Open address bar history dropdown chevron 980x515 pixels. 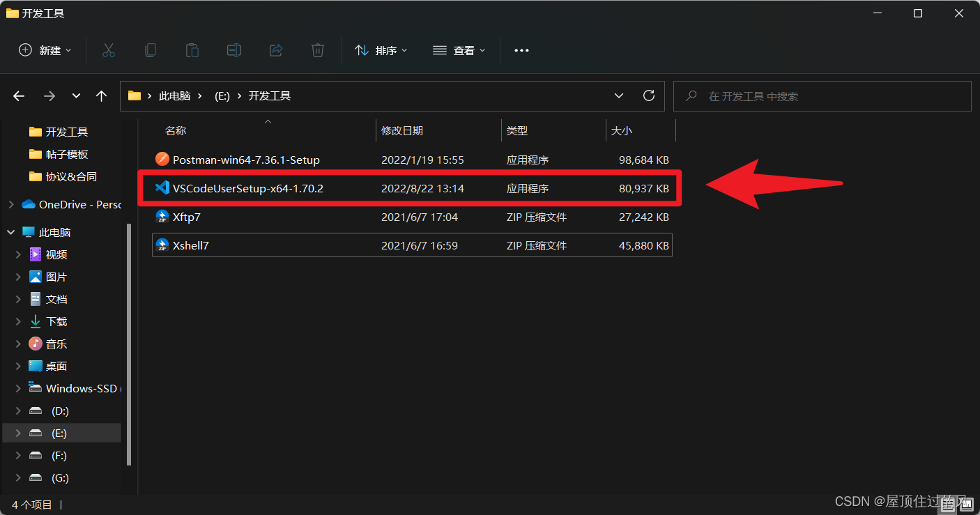click(619, 95)
